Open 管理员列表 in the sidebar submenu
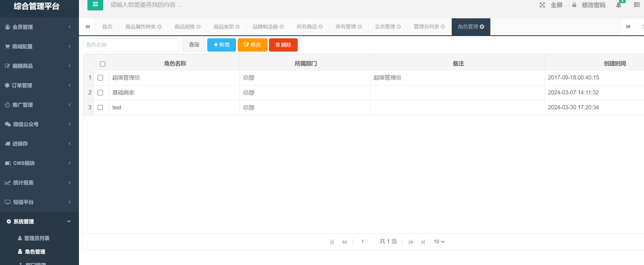The height and width of the screenshot is (265, 644). [x=37, y=238]
